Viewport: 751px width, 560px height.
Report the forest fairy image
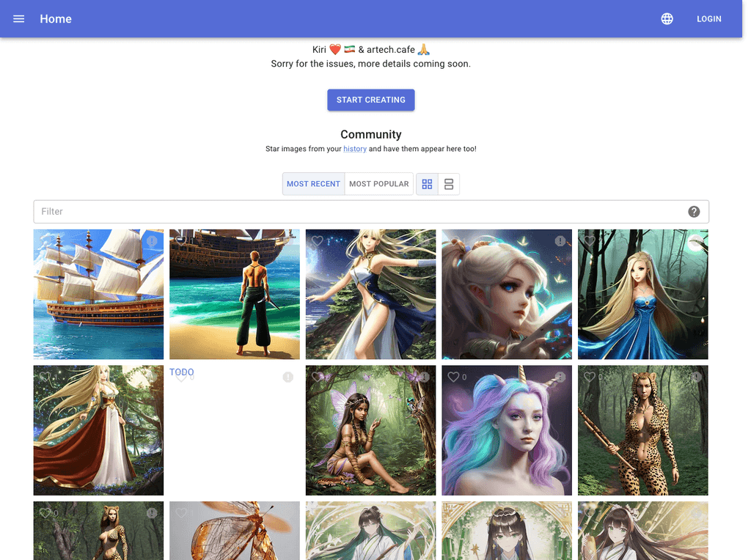[x=424, y=377]
